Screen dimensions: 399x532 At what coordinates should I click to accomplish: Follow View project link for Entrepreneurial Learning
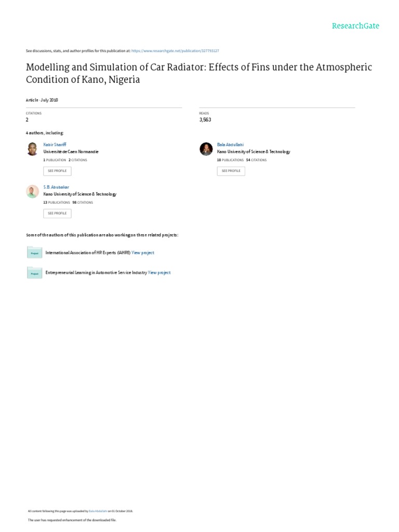(x=159, y=272)
